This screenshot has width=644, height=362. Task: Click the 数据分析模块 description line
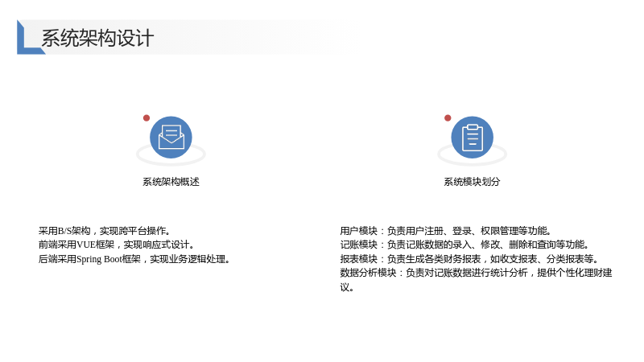click(x=476, y=273)
